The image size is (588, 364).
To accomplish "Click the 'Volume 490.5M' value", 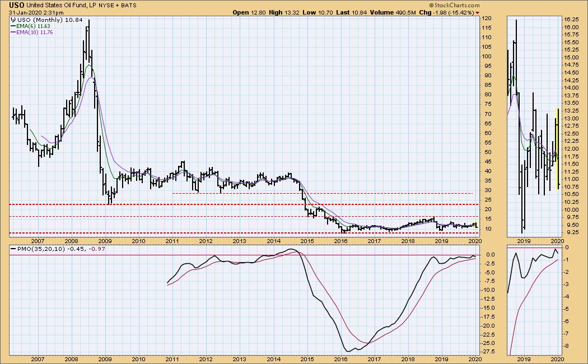I will pos(393,12).
